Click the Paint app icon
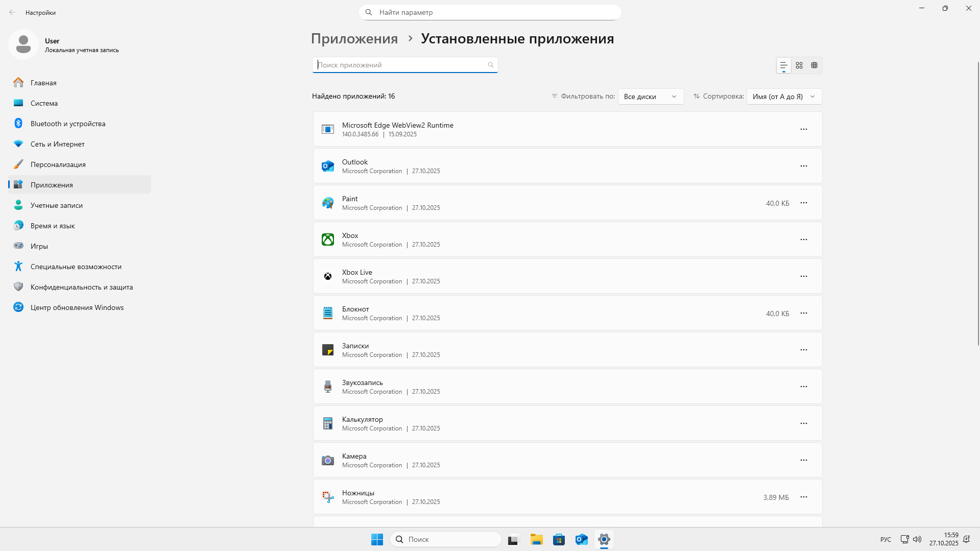 [327, 202]
